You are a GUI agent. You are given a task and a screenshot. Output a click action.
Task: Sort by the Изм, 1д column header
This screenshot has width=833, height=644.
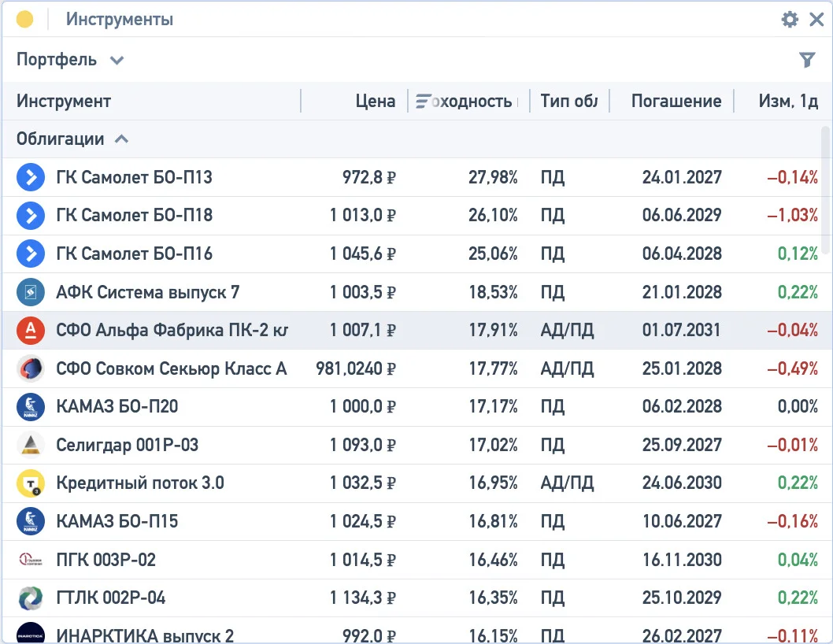tap(788, 101)
